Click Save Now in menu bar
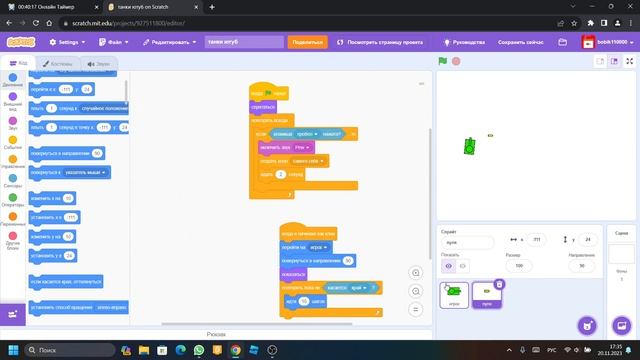Image resolution: width=640 pixels, height=360 pixels. pyautogui.click(x=520, y=42)
